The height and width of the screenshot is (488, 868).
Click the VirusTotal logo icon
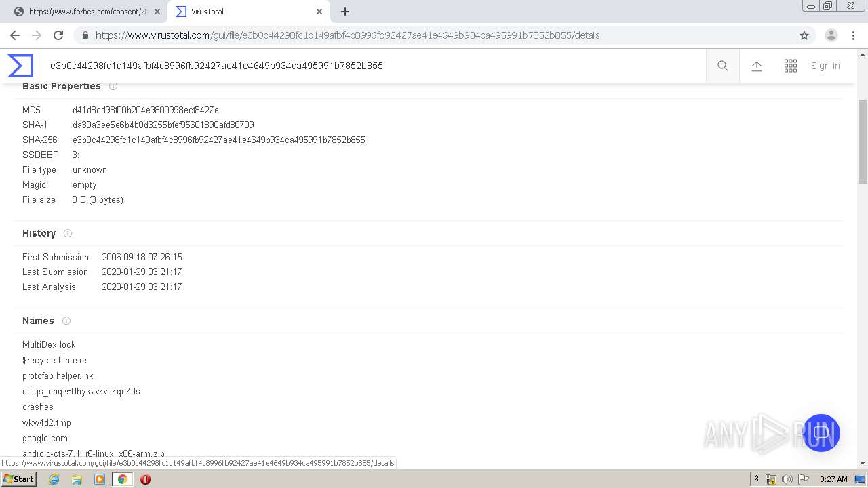(20, 66)
